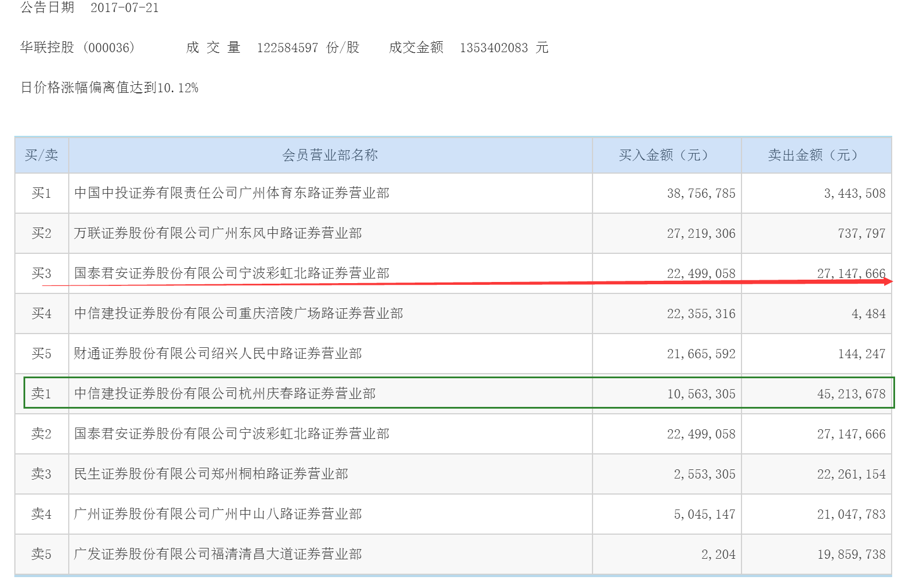
Task: Click buy amount 22,355,316
Action: click(x=701, y=314)
